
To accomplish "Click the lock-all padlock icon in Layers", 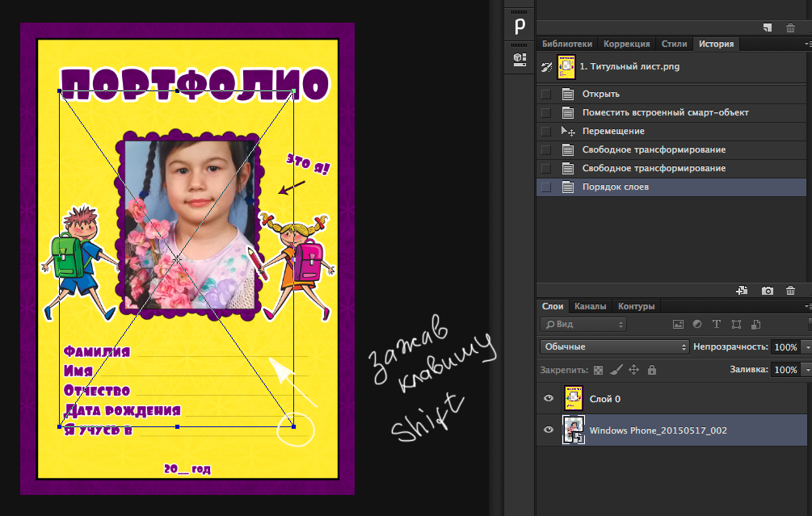I will 652,370.
